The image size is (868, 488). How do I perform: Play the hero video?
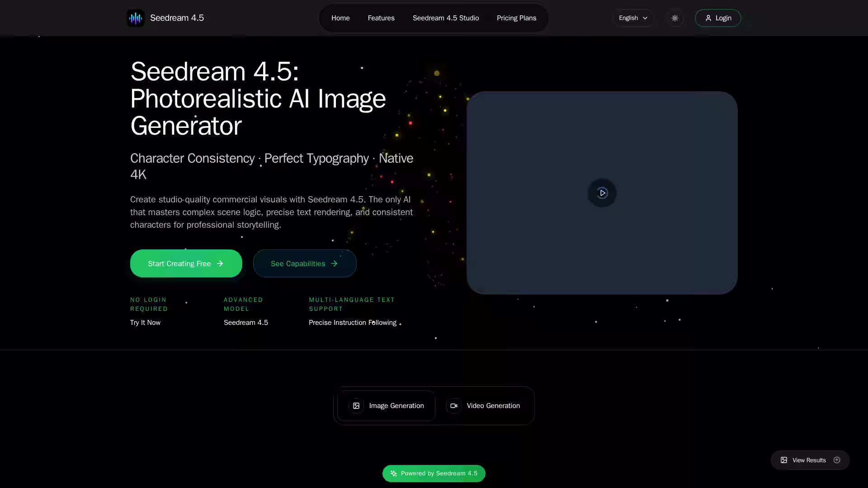click(x=602, y=193)
